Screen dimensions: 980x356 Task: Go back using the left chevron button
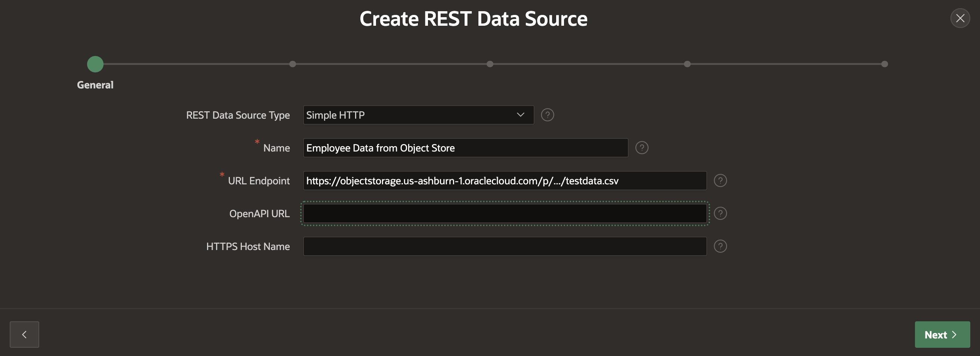[x=24, y=334]
